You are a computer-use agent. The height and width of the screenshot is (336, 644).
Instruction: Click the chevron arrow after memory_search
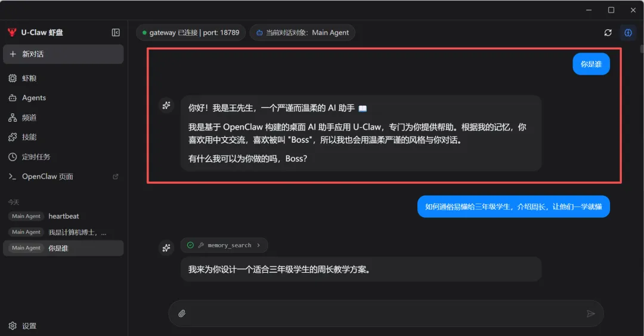tap(259, 245)
